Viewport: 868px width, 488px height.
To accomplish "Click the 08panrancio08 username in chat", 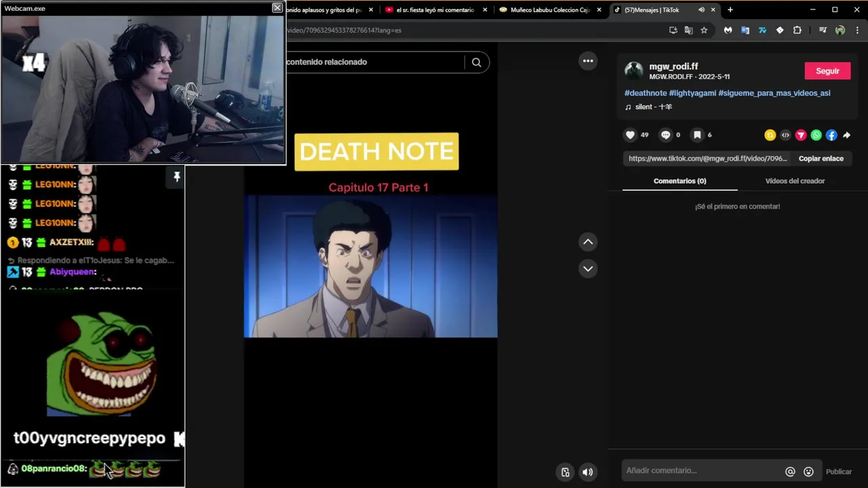I will [x=54, y=468].
